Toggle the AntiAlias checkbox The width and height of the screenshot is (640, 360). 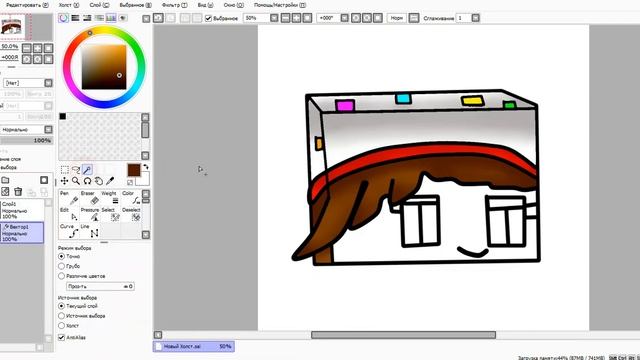[x=61, y=338]
